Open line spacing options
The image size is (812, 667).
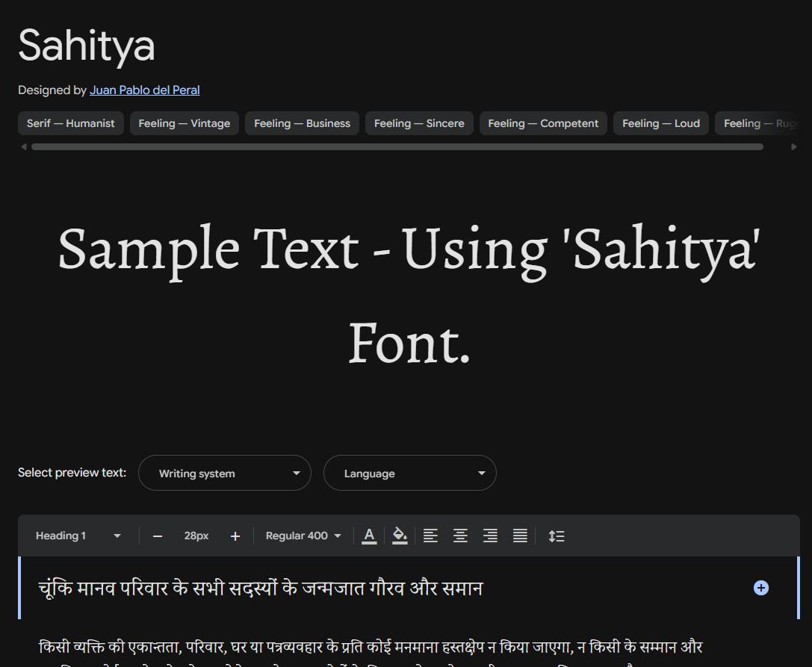point(557,536)
